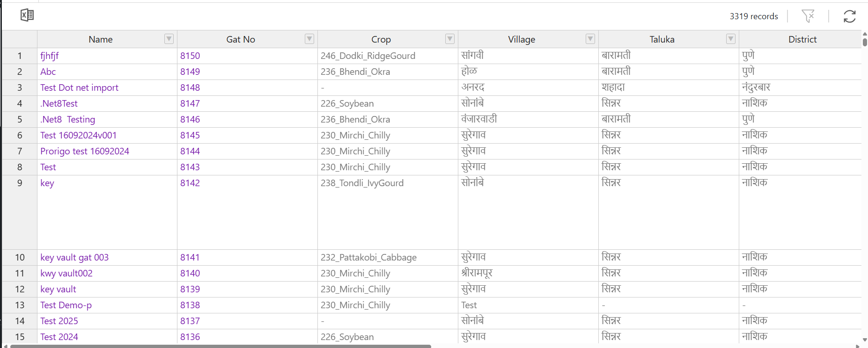Click the horizontal scrollbar at the bottom

(218, 346)
